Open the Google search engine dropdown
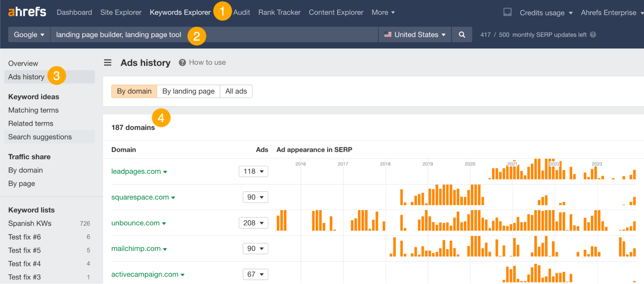The width and height of the screenshot is (644, 284). click(29, 35)
